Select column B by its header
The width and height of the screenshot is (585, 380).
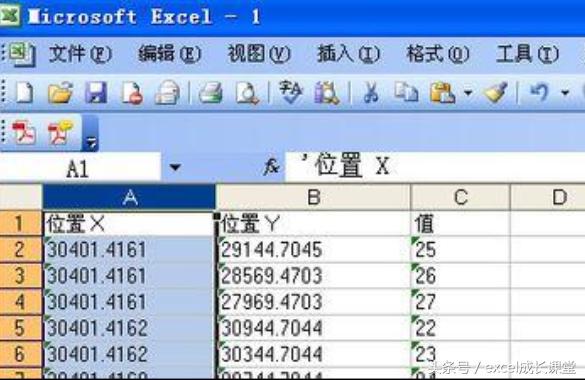(313, 197)
